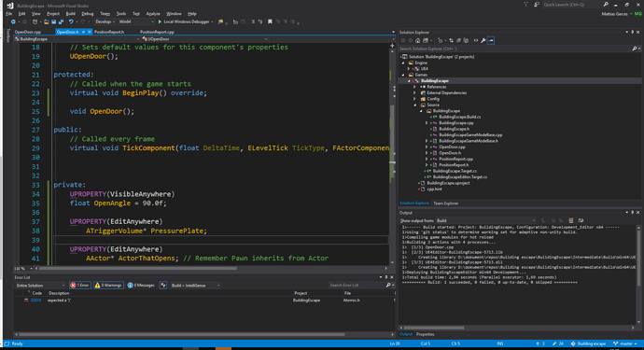The image size is (644, 350).
Task: Click the Toolbox side tab
Action: tap(7, 35)
